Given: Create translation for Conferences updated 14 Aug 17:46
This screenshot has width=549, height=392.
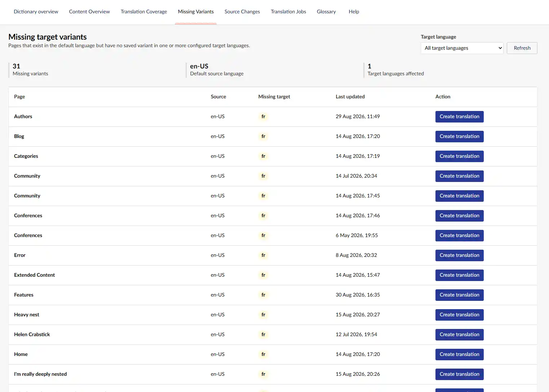Looking at the screenshot, I should (460, 216).
